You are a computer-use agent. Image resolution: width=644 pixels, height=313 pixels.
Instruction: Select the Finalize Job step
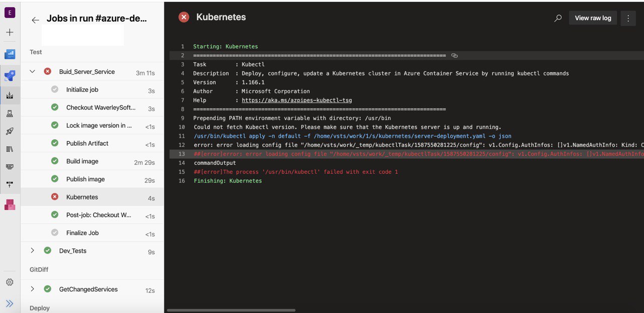[x=92, y=233]
